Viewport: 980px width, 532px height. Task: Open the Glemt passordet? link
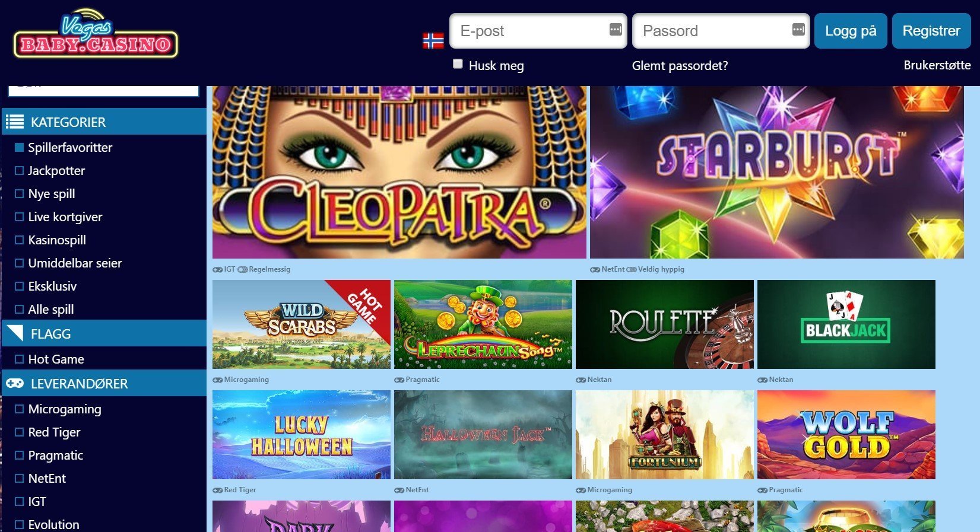[x=680, y=66]
